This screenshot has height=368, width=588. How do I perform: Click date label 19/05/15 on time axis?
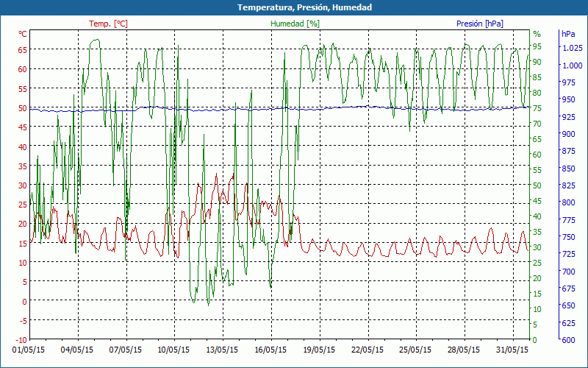[x=320, y=350]
